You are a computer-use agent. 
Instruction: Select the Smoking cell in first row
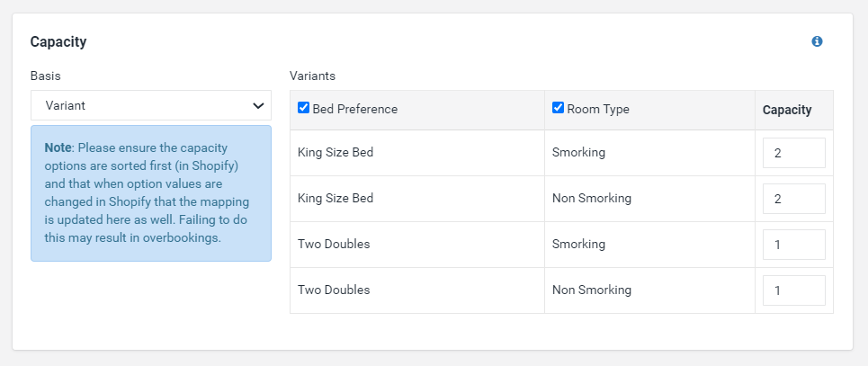point(578,152)
